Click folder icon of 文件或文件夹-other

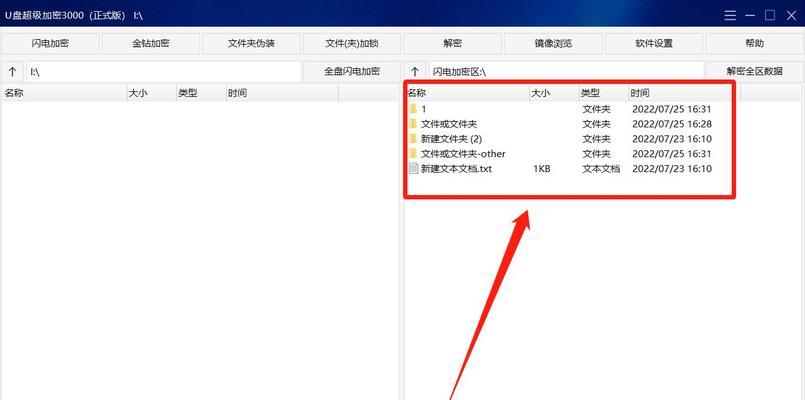[x=413, y=154]
